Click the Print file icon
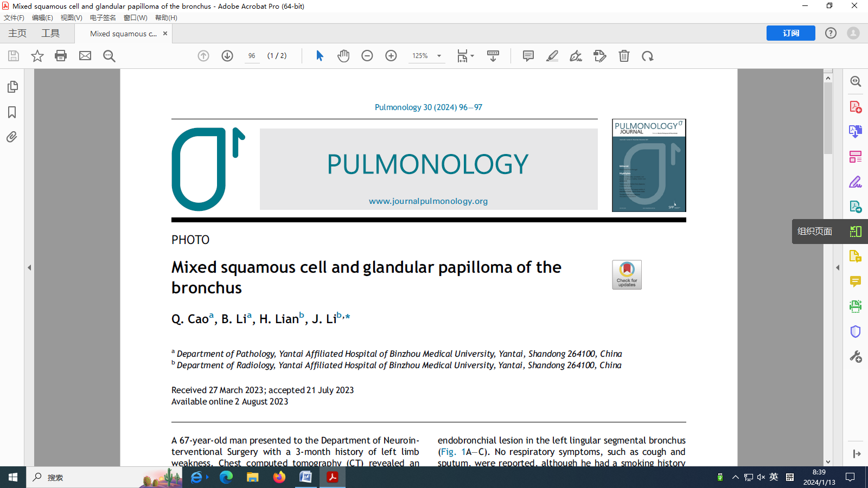 (x=61, y=56)
